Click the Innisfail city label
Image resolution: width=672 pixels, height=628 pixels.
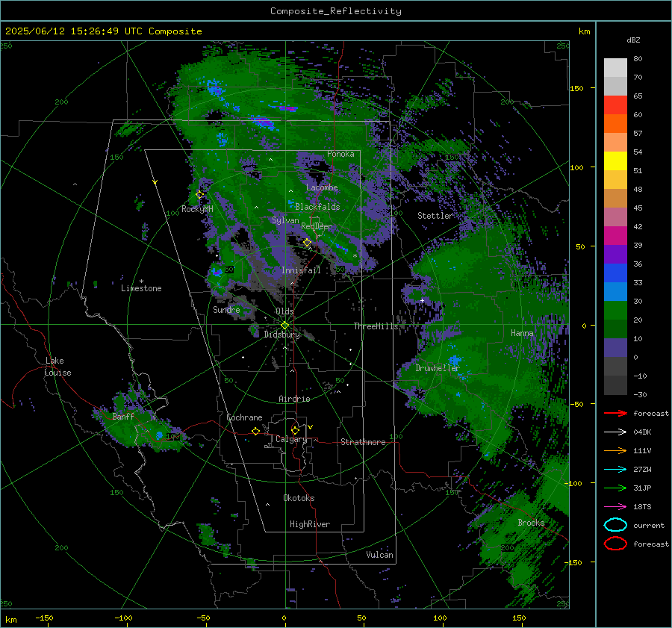(x=301, y=270)
